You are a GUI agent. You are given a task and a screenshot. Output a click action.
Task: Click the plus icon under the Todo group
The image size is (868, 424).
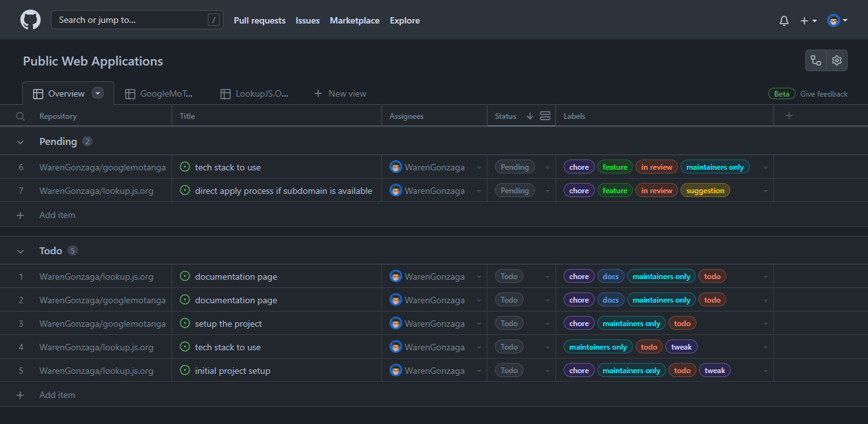point(20,395)
